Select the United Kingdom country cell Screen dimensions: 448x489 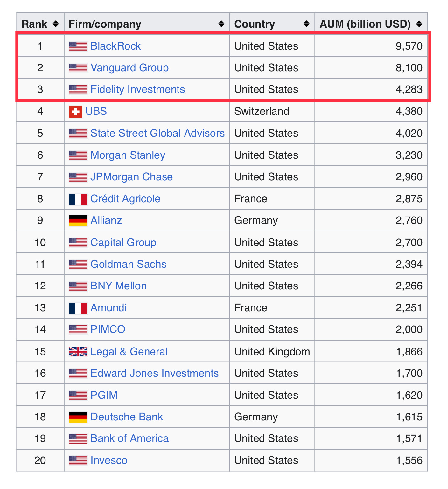click(272, 352)
